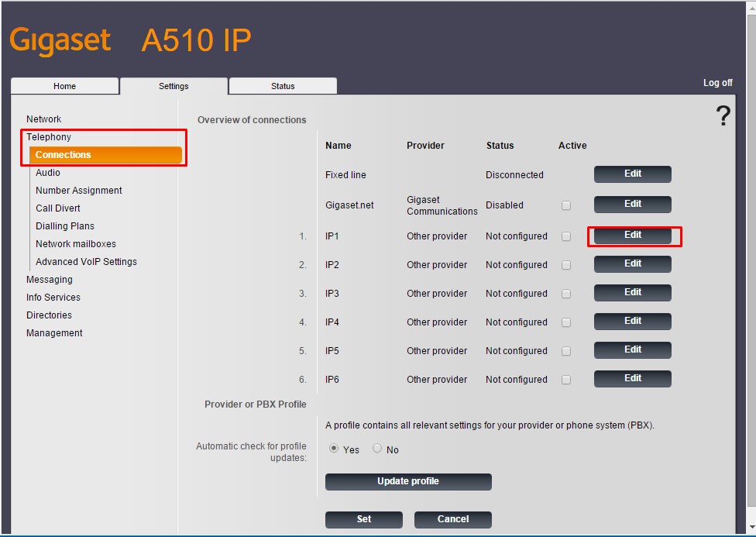The width and height of the screenshot is (756, 537).
Task: Click the 'IP4' connection name
Action: click(x=332, y=322)
